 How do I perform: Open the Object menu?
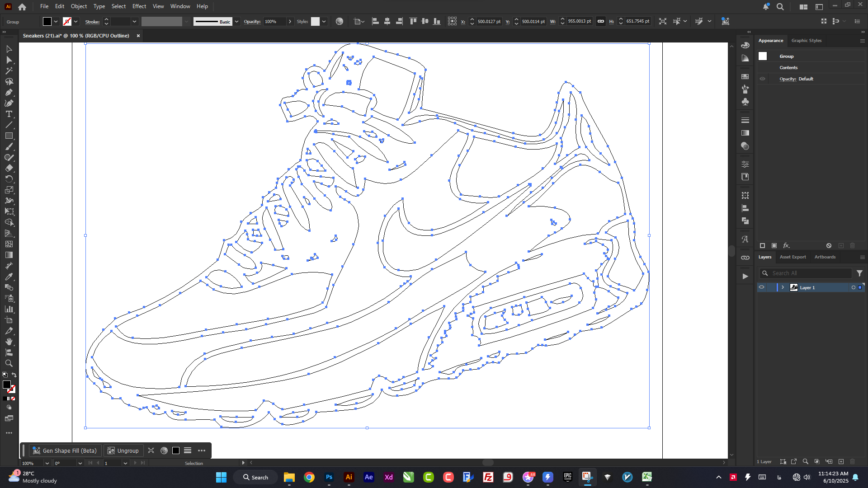[79, 6]
